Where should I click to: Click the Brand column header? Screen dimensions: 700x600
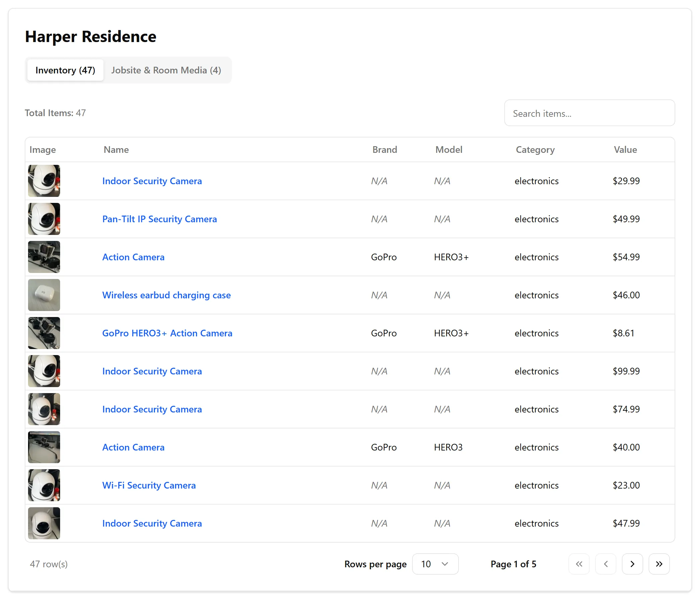(385, 149)
